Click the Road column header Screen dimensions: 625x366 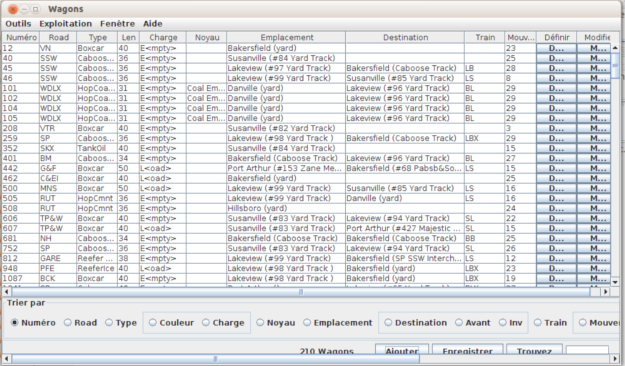tap(58, 37)
